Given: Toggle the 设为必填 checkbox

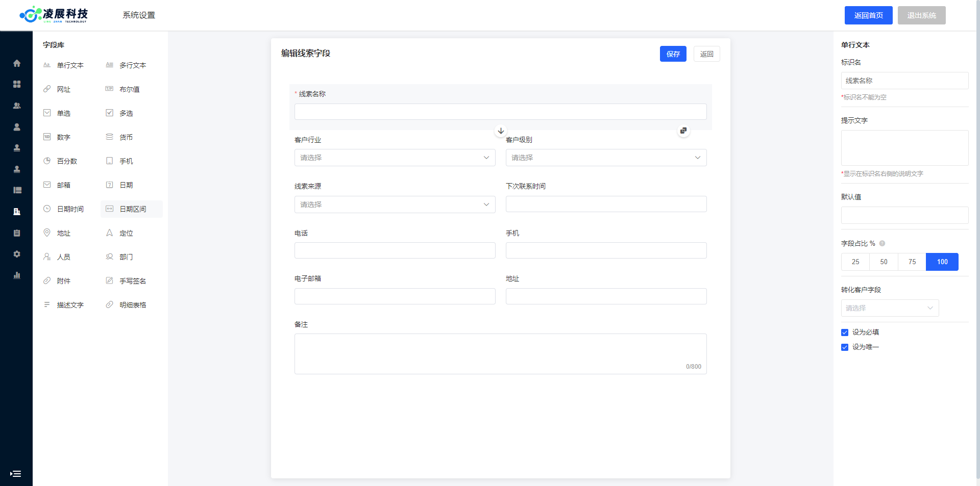Looking at the screenshot, I should click(x=845, y=332).
